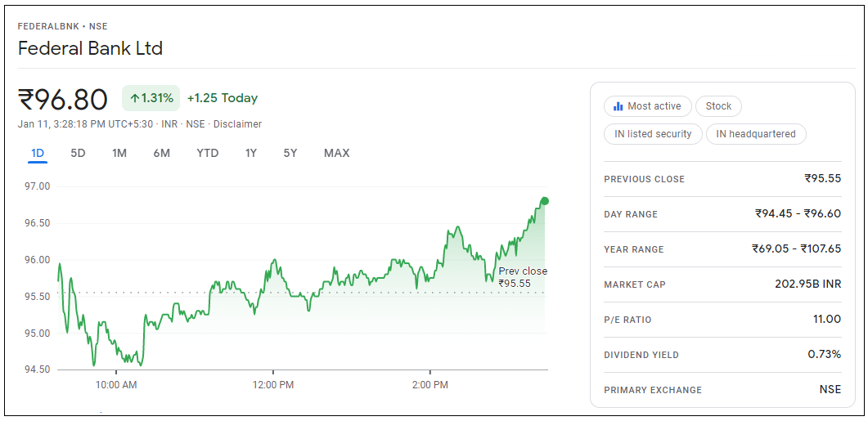868x421 pixels.
Task: Click the Federal Bank Ltd heading
Action: 90,49
